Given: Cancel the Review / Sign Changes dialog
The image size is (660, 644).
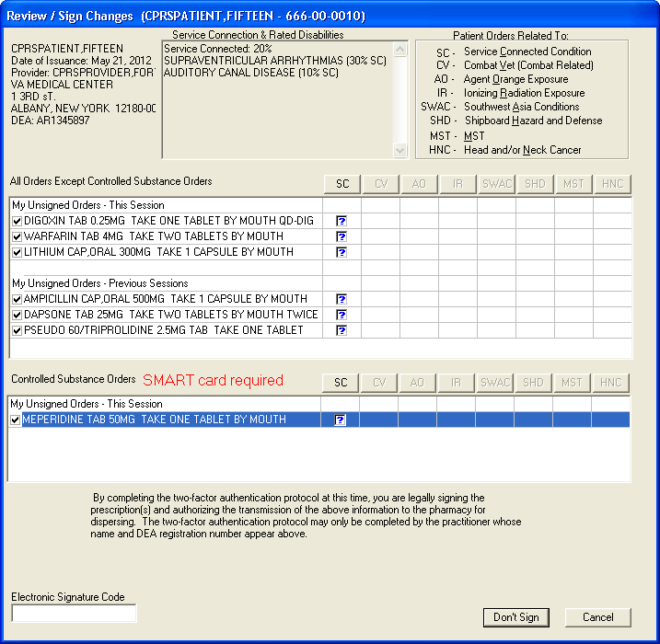Looking at the screenshot, I should pos(597,616).
